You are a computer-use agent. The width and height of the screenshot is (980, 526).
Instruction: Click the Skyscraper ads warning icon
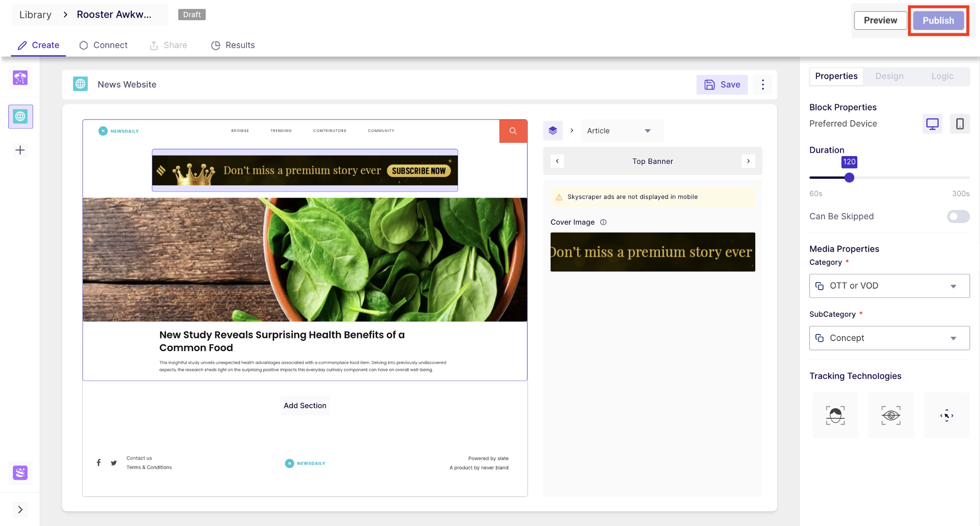(x=559, y=197)
